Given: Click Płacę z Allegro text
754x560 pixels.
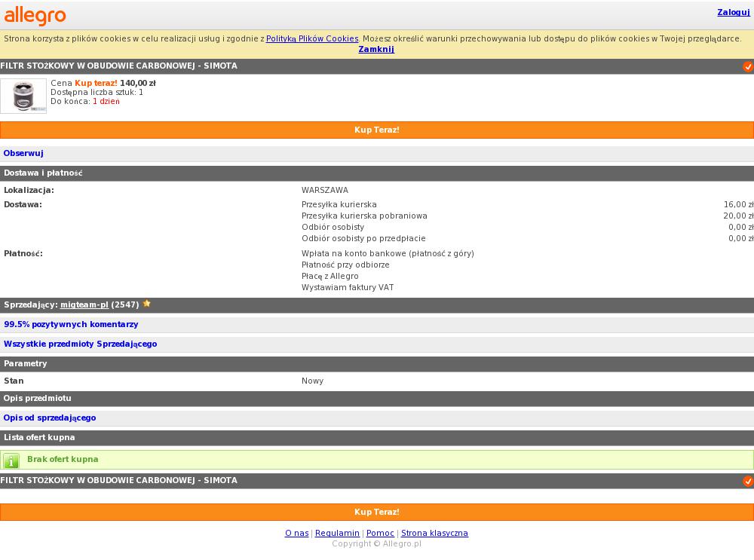Looking at the screenshot, I should [330, 277].
